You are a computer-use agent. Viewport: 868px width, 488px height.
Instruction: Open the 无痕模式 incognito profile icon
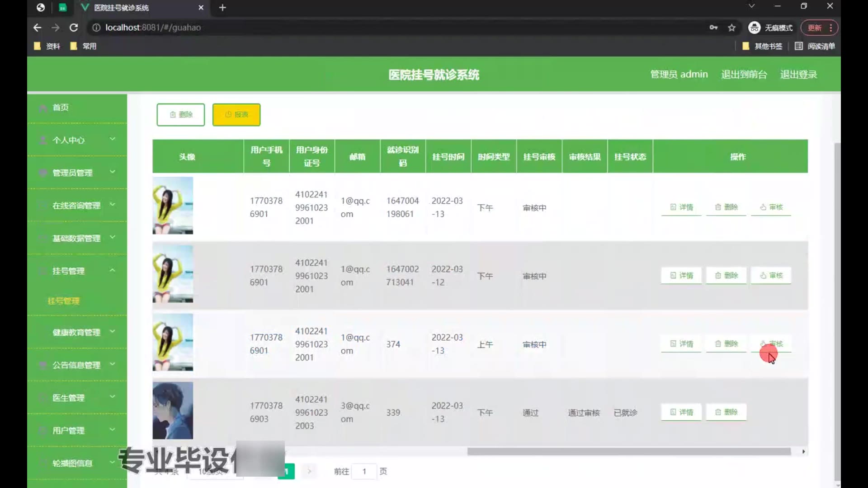tap(770, 28)
